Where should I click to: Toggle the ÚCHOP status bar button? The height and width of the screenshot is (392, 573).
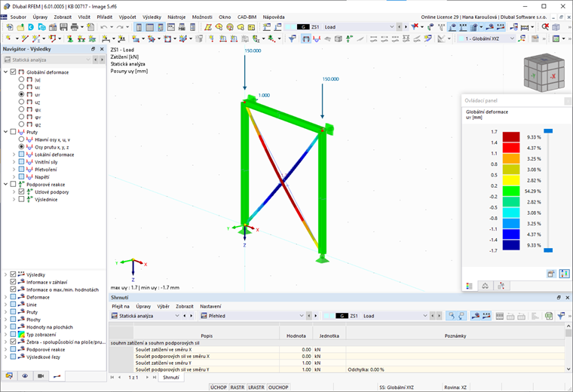pyautogui.click(x=219, y=387)
